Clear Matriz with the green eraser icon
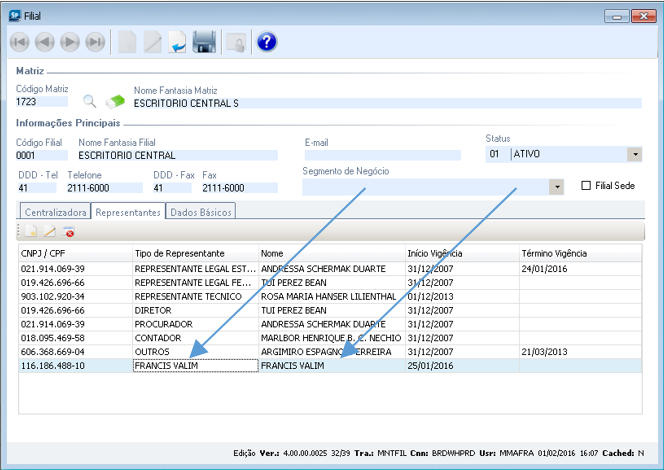 pos(115,101)
